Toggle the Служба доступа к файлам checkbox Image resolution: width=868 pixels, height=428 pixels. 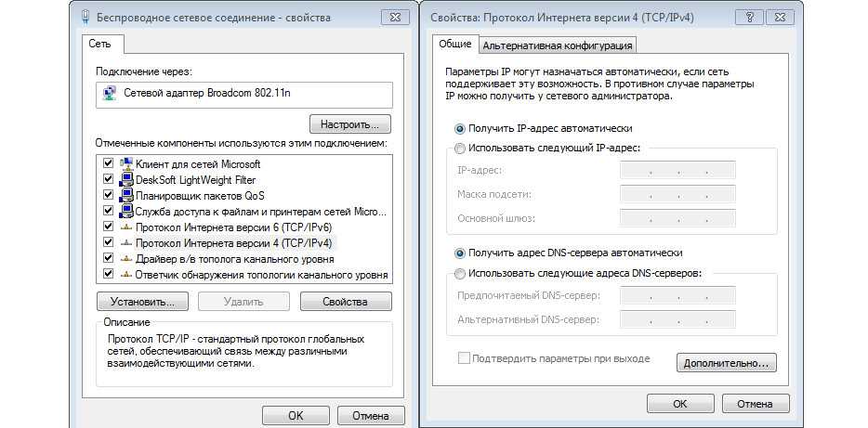tap(108, 211)
